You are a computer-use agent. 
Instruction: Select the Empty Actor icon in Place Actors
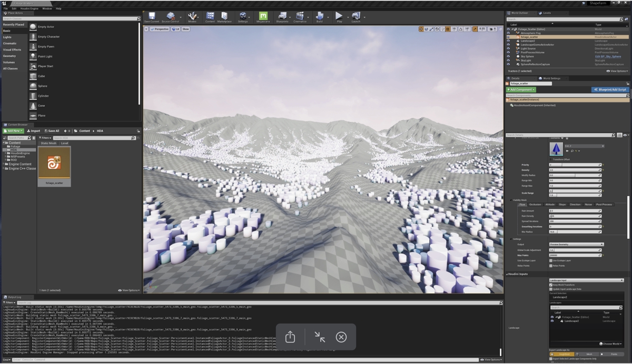coord(33,27)
